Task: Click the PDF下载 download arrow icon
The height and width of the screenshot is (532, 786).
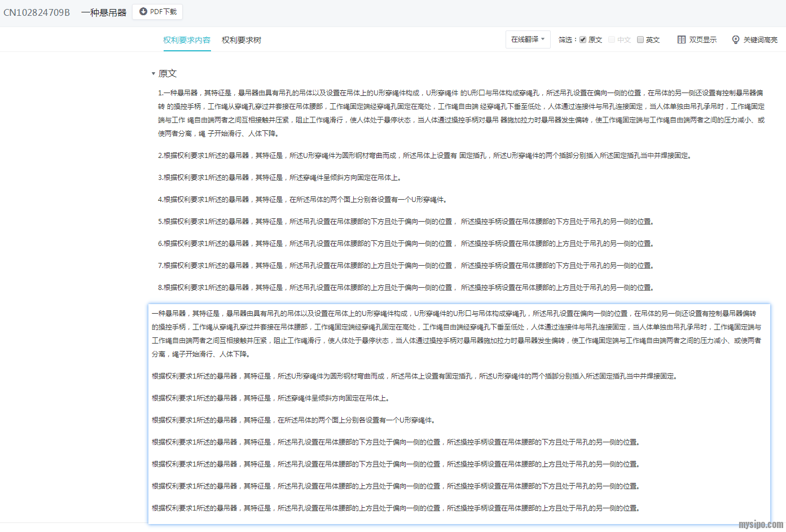Action: click(143, 11)
